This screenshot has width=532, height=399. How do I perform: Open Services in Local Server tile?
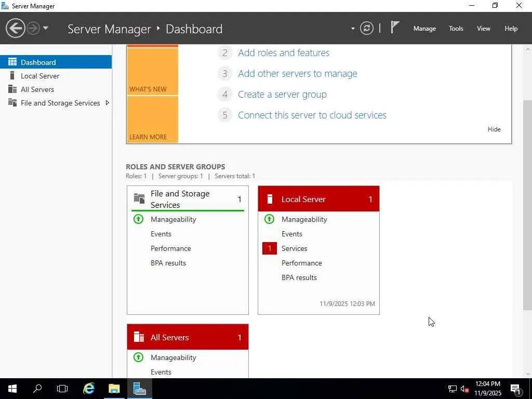[294, 249]
